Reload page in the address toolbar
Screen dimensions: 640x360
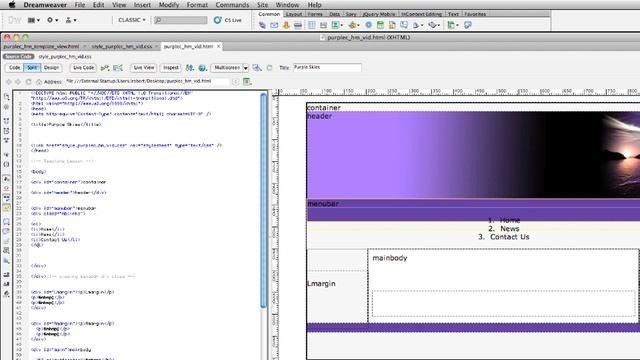(28, 82)
